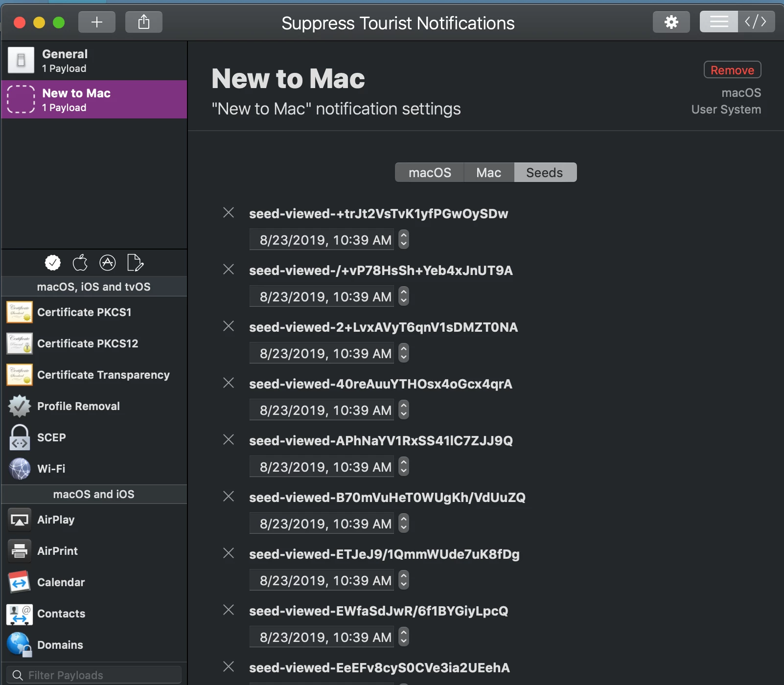Viewport: 784px width, 685px height.
Task: Add the Certificate PKCS12 payload
Action: 94,343
